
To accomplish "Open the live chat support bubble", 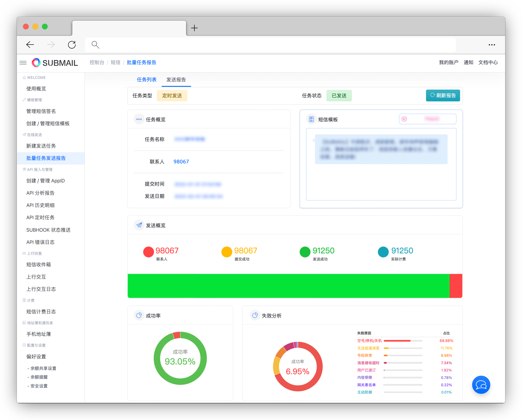I will (481, 385).
